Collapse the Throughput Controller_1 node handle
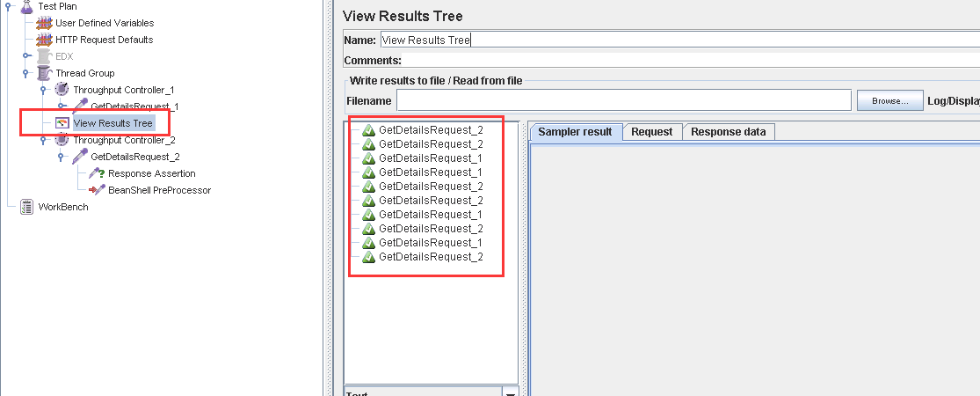The width and height of the screenshot is (980, 396). click(x=43, y=90)
